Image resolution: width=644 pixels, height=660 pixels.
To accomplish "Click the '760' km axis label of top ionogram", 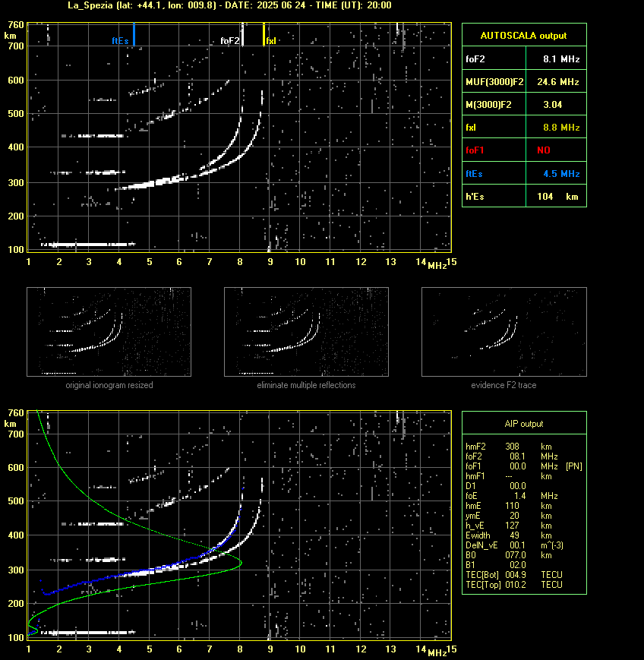I will click(x=16, y=25).
